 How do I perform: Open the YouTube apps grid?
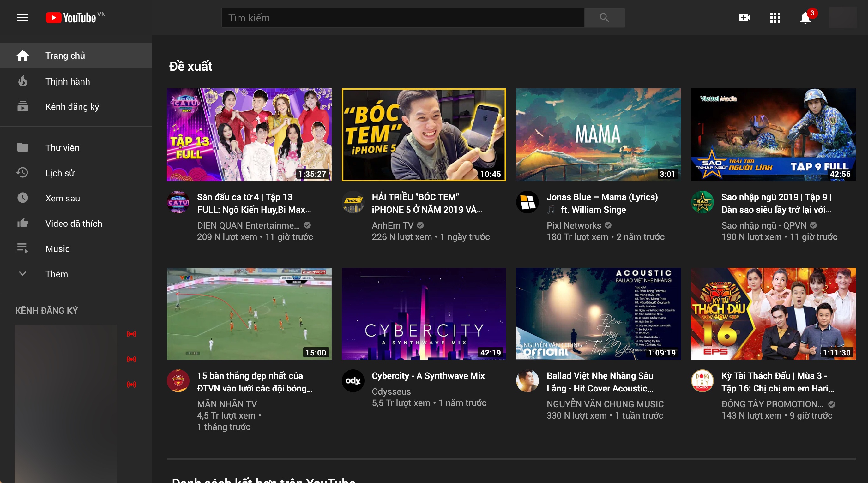[775, 17]
